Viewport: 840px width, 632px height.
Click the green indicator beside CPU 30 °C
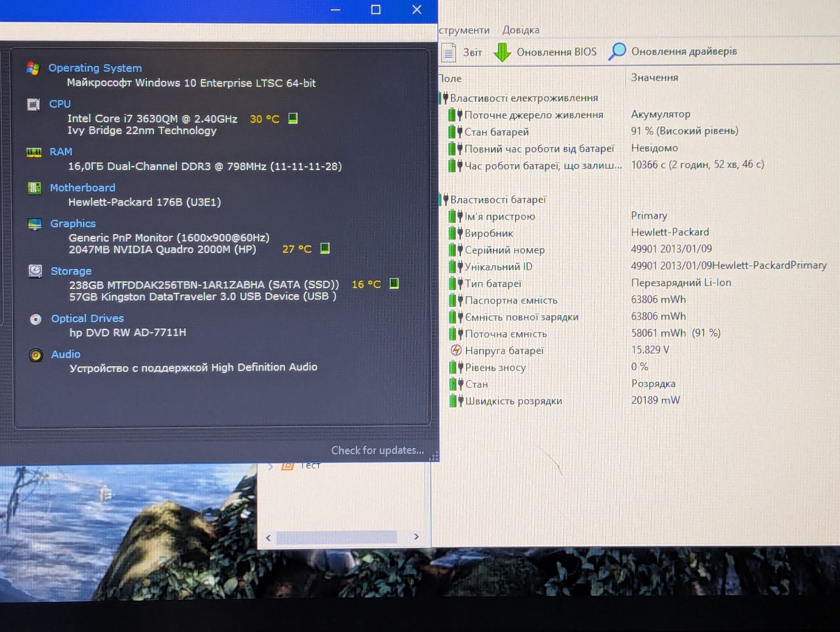pyautogui.click(x=293, y=118)
